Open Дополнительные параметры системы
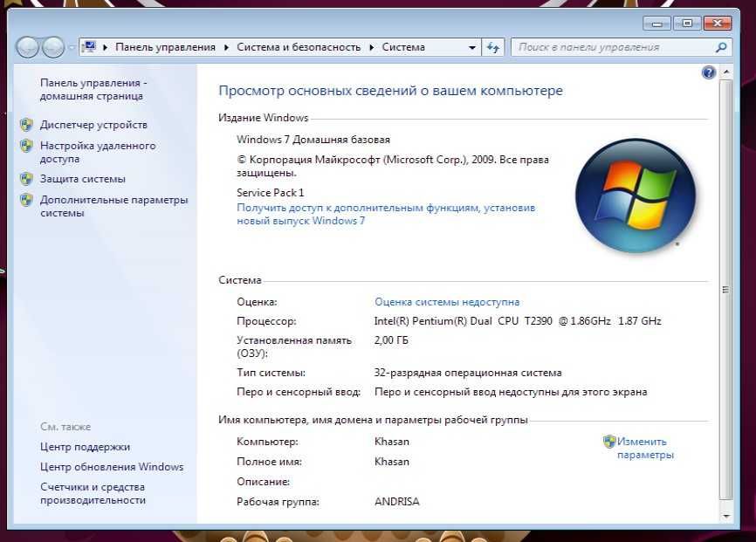Image resolution: width=756 pixels, height=542 pixels. click(x=113, y=206)
